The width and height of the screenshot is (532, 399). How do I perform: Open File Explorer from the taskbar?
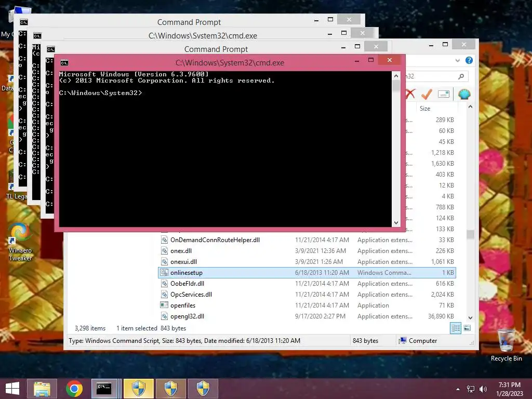[x=42, y=389]
